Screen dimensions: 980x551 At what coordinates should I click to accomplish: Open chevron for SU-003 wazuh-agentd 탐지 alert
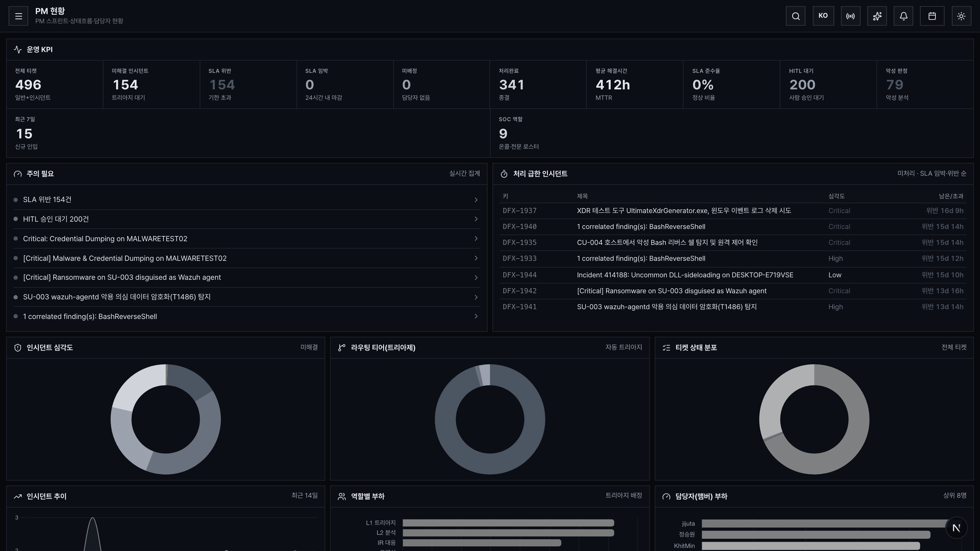point(476,297)
